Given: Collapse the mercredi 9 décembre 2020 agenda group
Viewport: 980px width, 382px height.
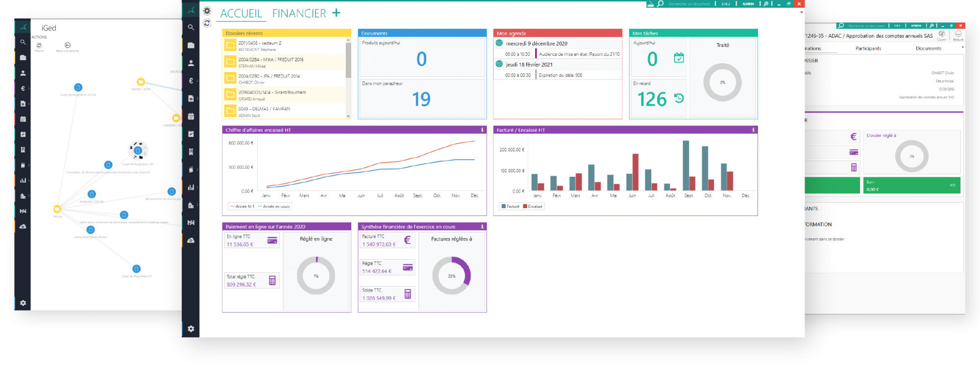Looking at the screenshot, I should 499,43.
